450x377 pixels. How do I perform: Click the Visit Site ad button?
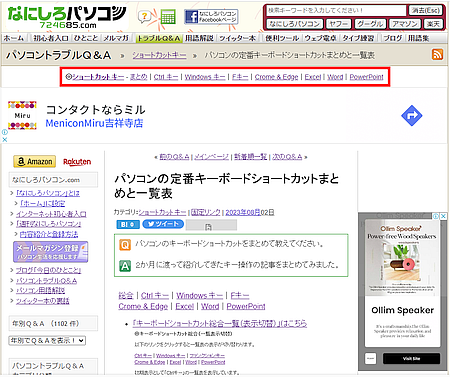click(x=411, y=359)
